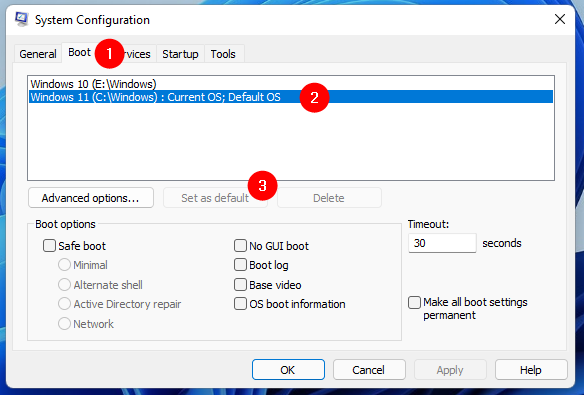This screenshot has width=584, height=395.
Task: Click the Cancel button
Action: point(369,370)
